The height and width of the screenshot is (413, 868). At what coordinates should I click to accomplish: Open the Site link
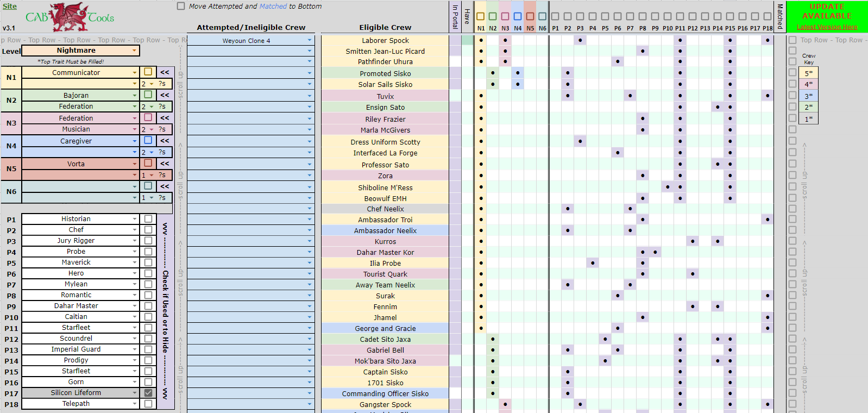click(x=10, y=7)
